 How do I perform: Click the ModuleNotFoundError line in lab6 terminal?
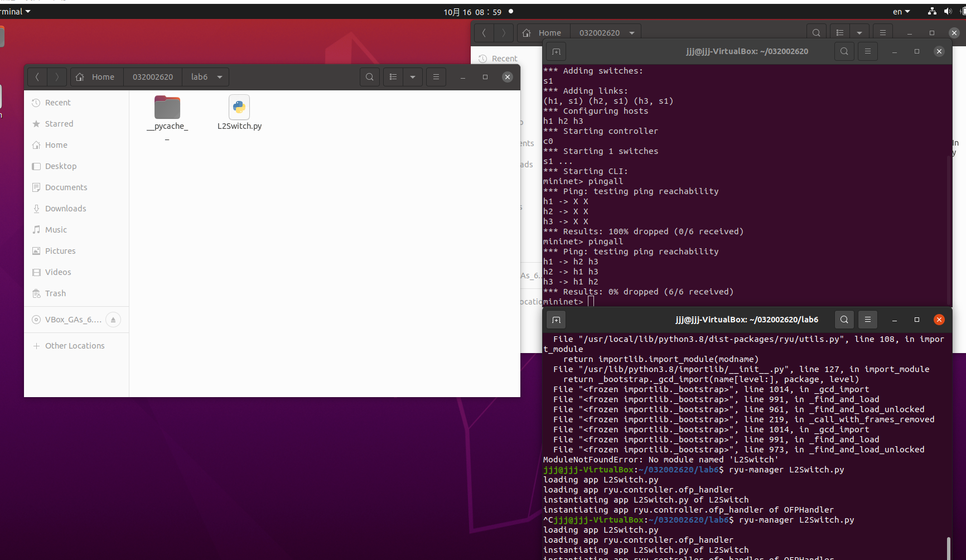tap(661, 460)
